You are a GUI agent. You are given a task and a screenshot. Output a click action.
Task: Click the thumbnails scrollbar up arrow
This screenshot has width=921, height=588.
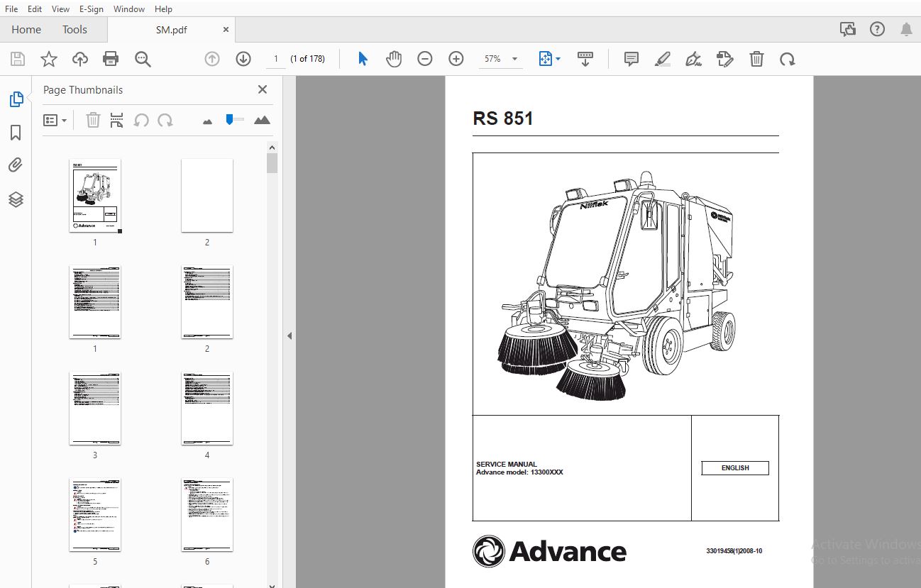tap(272, 147)
